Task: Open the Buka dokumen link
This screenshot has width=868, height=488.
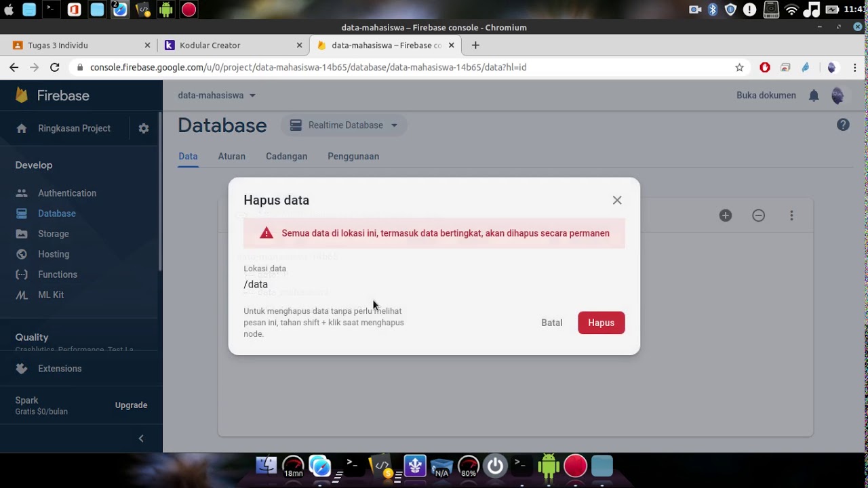Action: click(766, 96)
